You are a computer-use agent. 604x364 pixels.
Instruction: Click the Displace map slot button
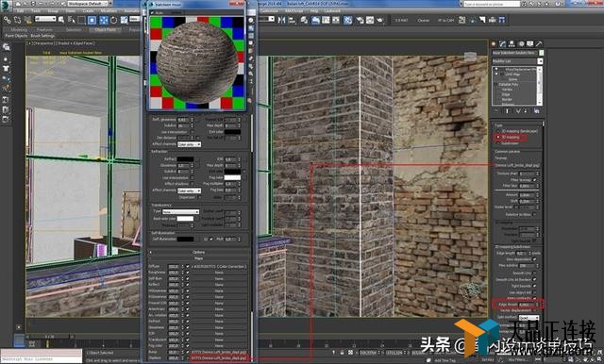(x=219, y=358)
